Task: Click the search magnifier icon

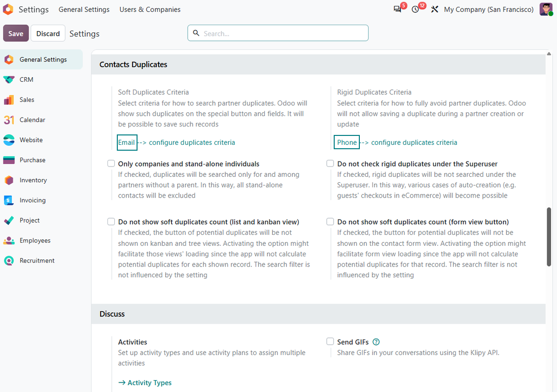Action: 196,33
